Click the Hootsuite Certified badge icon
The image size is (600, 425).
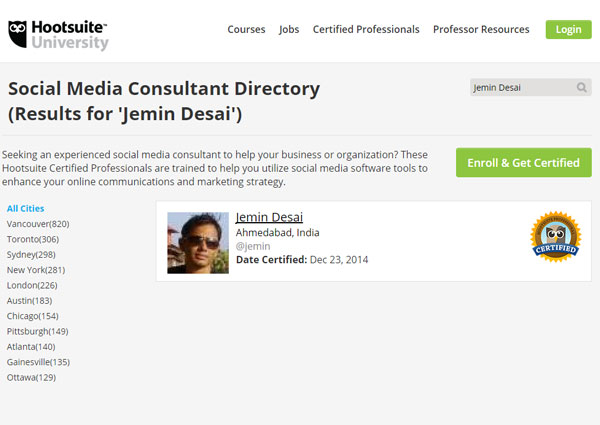tap(556, 237)
